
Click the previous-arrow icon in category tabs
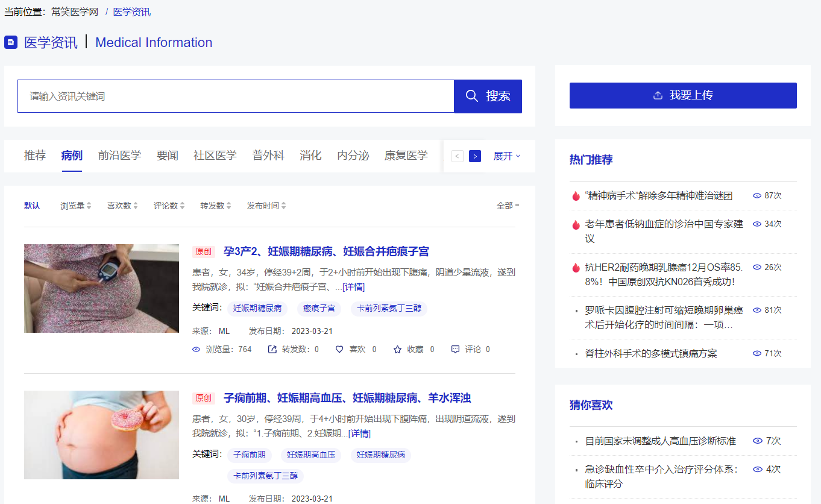click(458, 156)
